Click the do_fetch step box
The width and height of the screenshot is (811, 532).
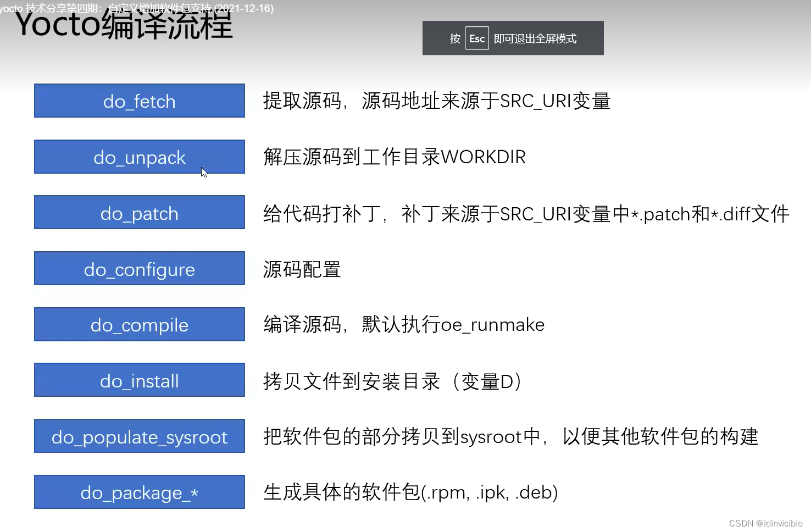(x=139, y=101)
